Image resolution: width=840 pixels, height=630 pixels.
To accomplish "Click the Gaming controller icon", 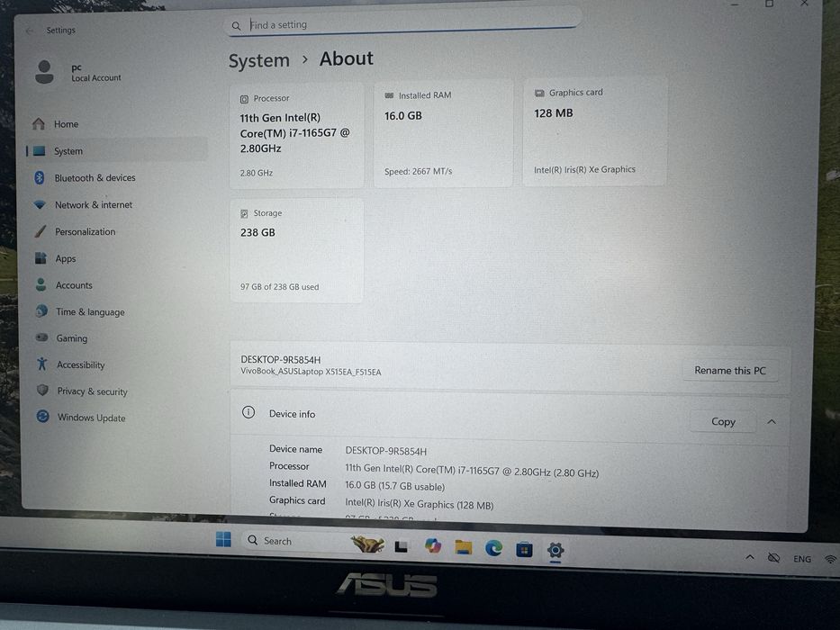I will click(41, 337).
